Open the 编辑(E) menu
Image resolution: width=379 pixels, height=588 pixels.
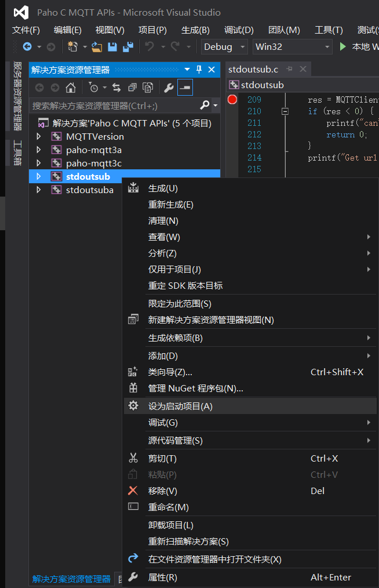tap(67, 30)
